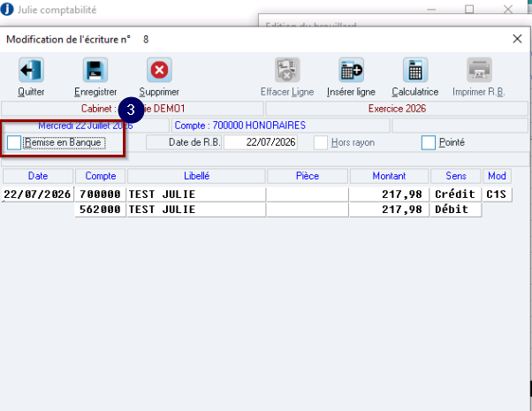This screenshot has width=532, height=411.
Task: Click the Compte column header
Action: click(x=101, y=176)
